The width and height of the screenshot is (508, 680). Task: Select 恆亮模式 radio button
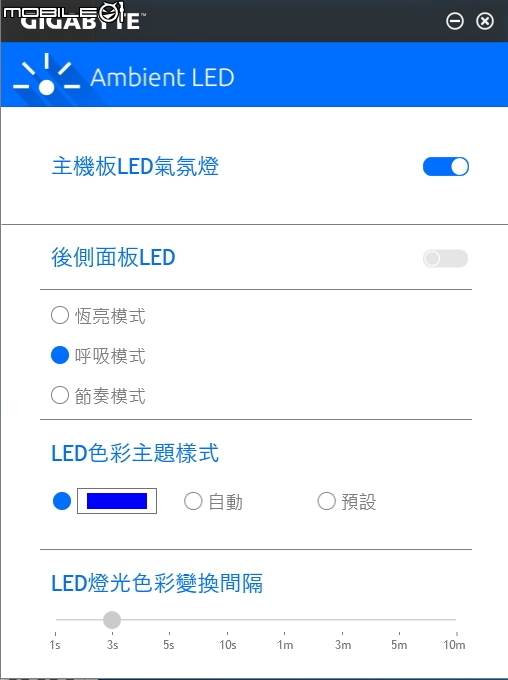point(60,315)
